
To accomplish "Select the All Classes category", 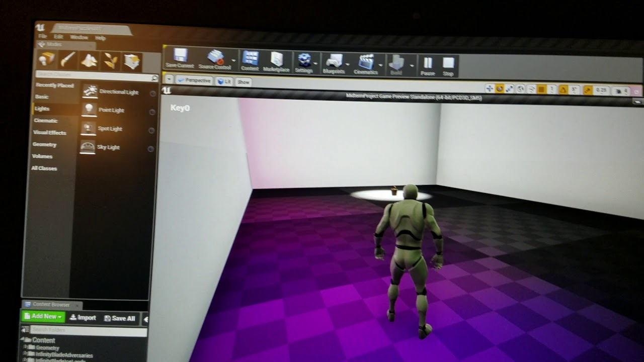I will coord(44,168).
